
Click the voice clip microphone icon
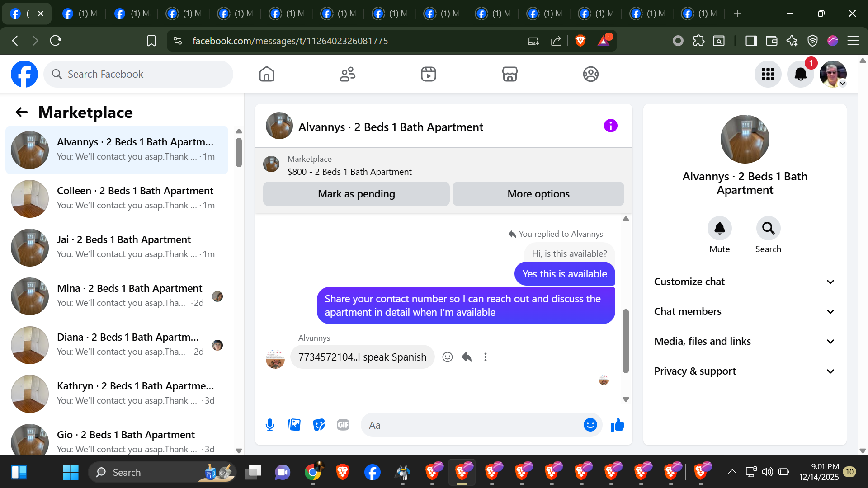[x=270, y=425]
